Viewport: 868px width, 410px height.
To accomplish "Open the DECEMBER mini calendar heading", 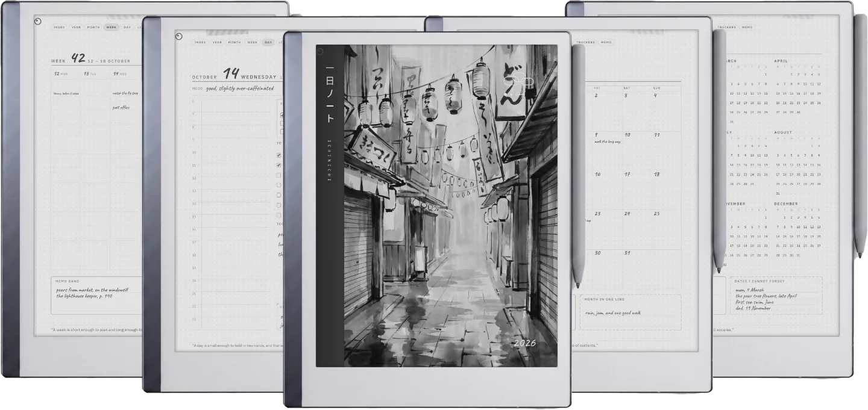I will click(x=786, y=203).
